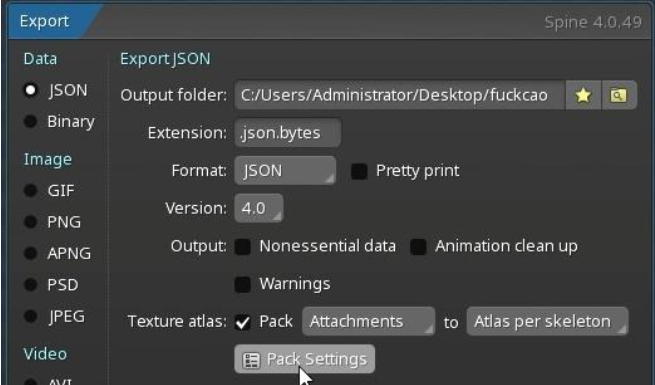Toggle the Warnings checkbox
The width and height of the screenshot is (655, 385).
[x=243, y=284]
